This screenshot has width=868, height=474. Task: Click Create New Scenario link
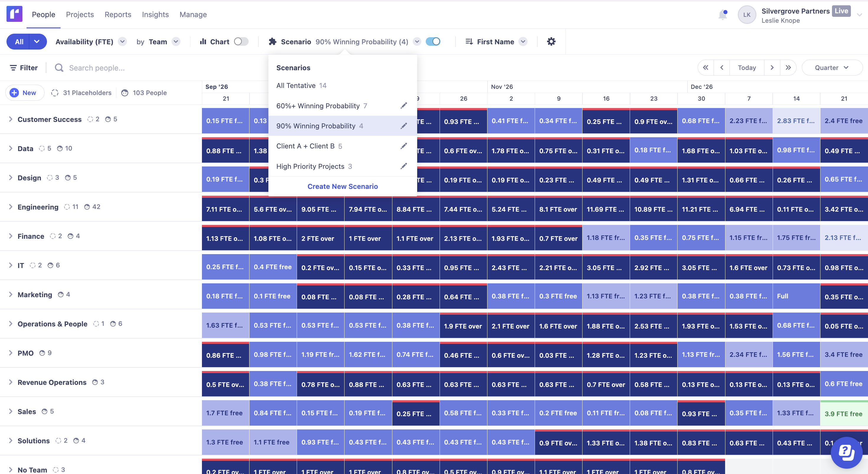point(343,186)
